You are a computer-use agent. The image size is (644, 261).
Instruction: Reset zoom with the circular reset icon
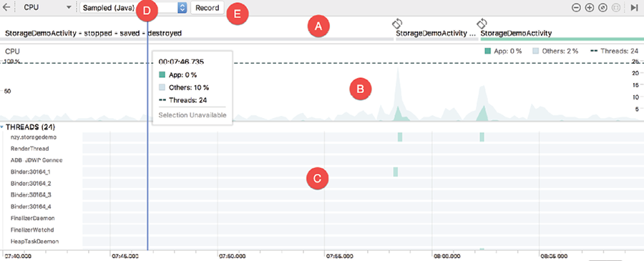(602, 8)
